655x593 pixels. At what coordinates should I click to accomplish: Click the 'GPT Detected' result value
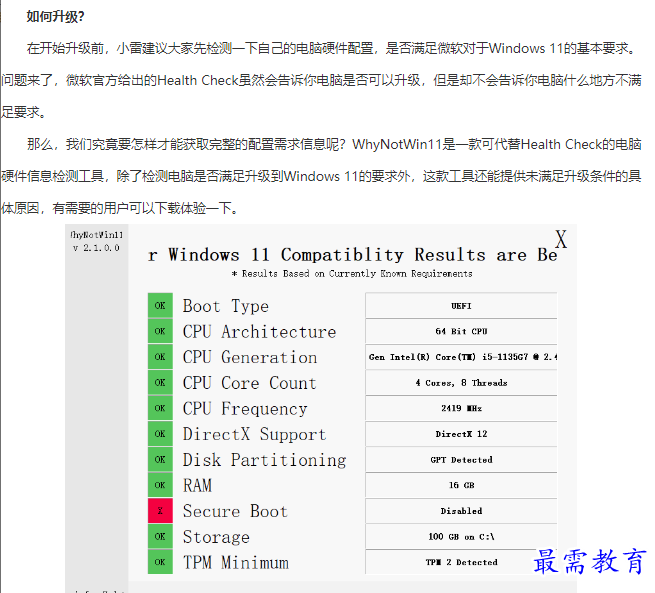tap(461, 460)
